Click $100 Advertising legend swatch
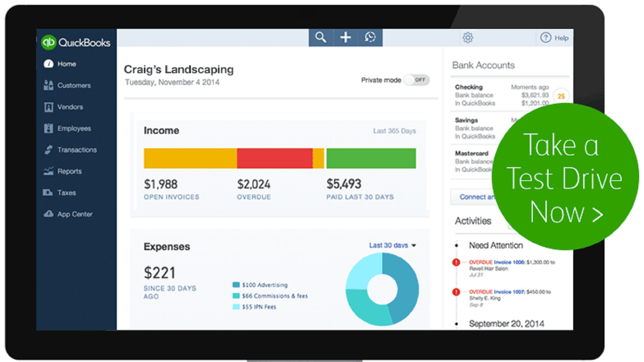Image resolution: width=644 pixels, height=362 pixels. [236, 285]
